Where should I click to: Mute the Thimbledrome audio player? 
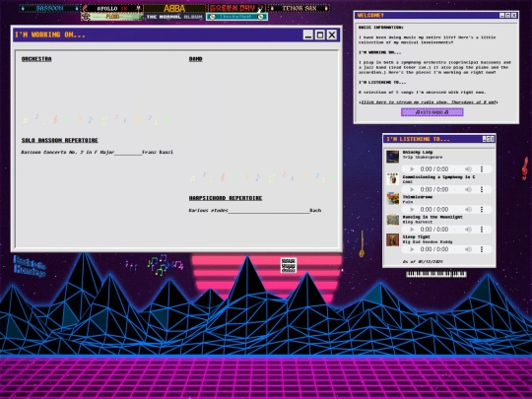click(x=468, y=209)
